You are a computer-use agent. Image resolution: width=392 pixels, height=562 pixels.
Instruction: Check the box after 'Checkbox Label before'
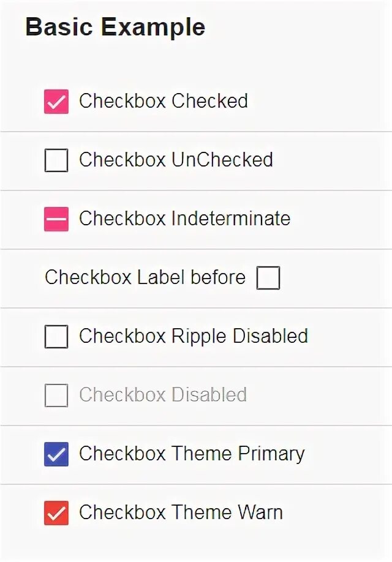[x=268, y=278]
